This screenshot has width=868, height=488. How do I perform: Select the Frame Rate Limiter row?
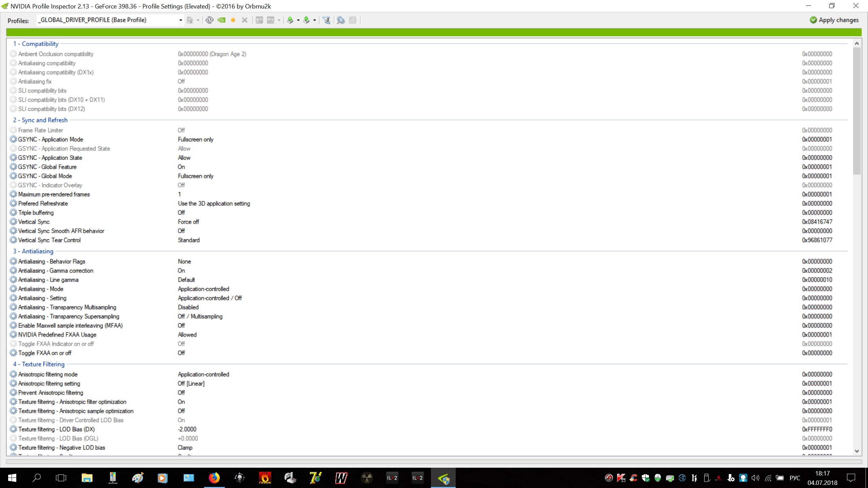click(429, 130)
